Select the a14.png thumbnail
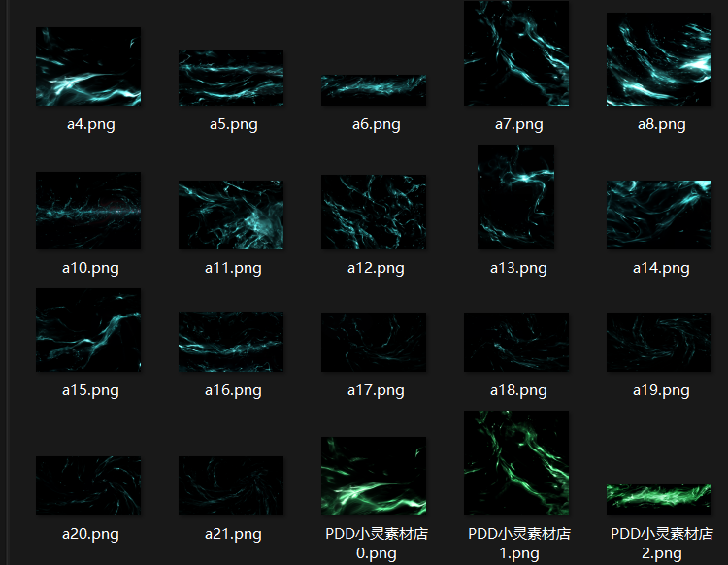 click(659, 215)
